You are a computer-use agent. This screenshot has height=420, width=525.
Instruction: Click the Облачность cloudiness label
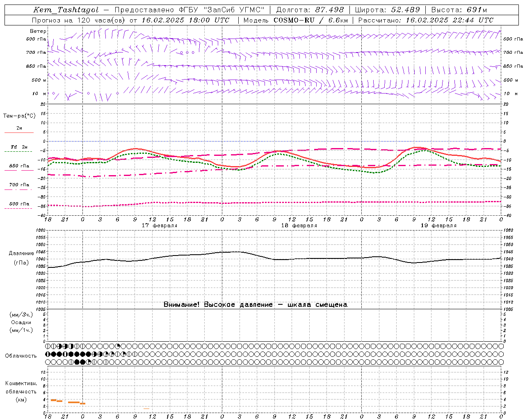click(x=21, y=356)
